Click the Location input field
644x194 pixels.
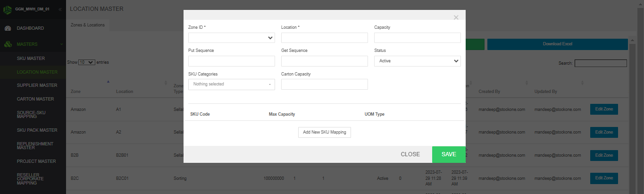click(324, 38)
